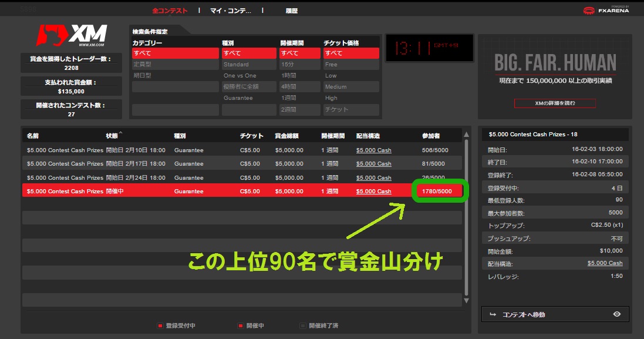Image resolution: width=644 pixels, height=339 pixels.
Task: Filter duration by 1時間
Action: tap(300, 76)
